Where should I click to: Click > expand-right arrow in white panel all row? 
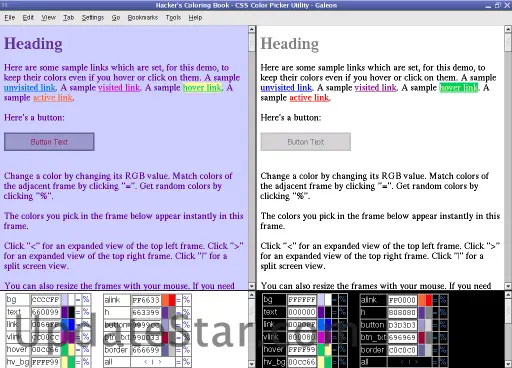click(160, 362)
